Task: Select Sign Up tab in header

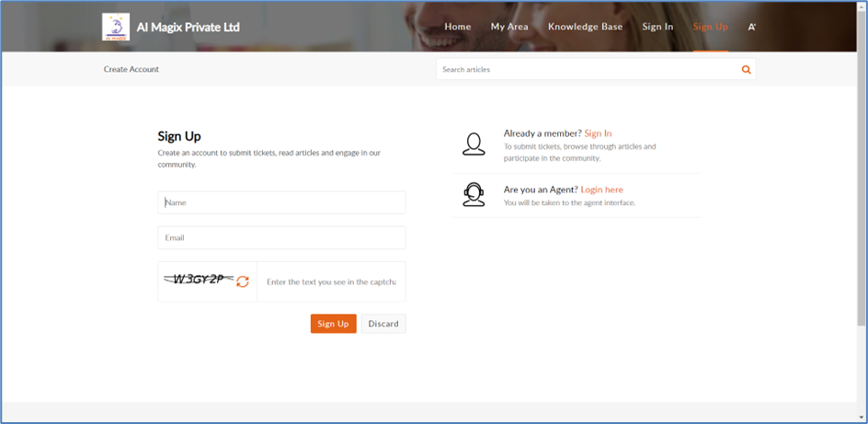Action: [x=710, y=27]
